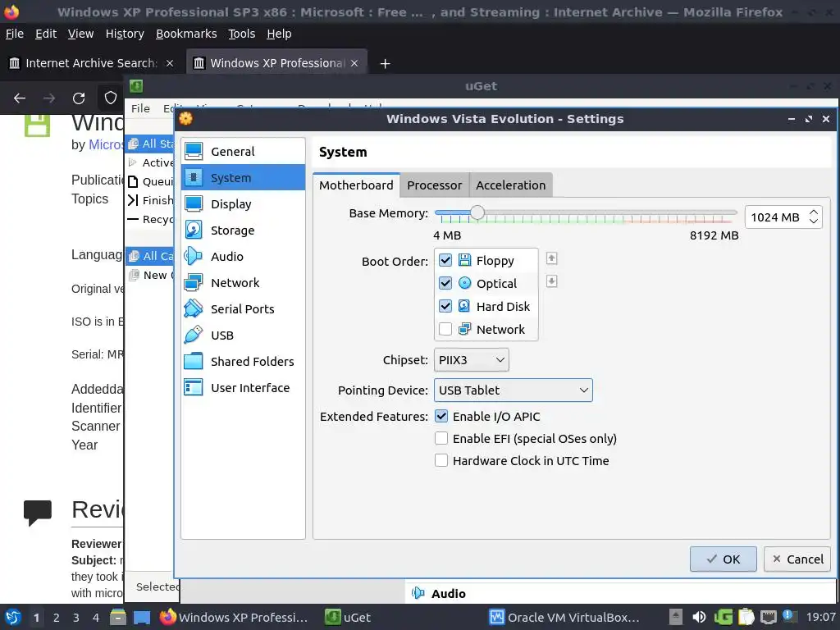Image resolution: width=840 pixels, height=630 pixels.
Task: Switch to the Motherboard tab
Action: pyautogui.click(x=356, y=185)
